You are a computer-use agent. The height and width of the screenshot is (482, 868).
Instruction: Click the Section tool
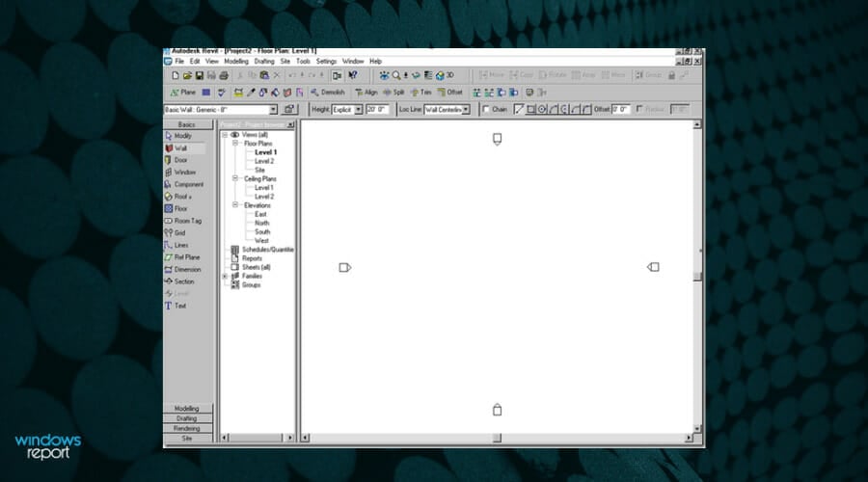pyautogui.click(x=183, y=281)
